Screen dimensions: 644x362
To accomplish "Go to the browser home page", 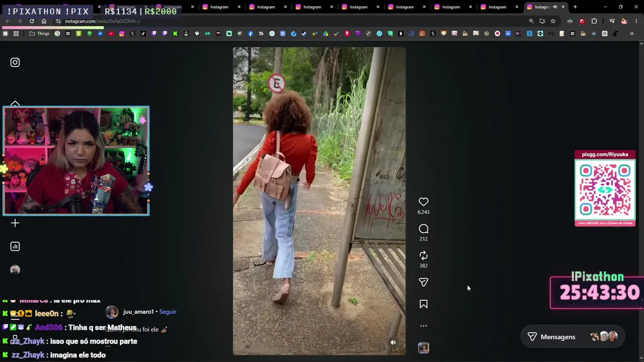I will tap(44, 21).
